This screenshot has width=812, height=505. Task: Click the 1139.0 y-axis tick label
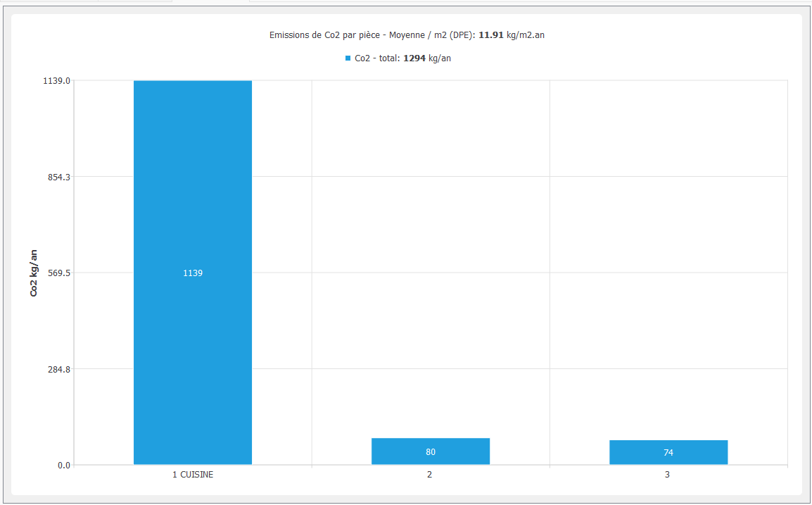coord(56,81)
